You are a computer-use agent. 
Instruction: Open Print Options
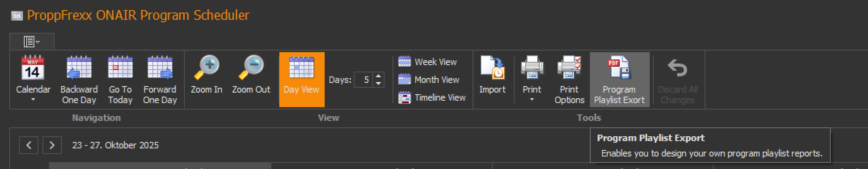569,79
